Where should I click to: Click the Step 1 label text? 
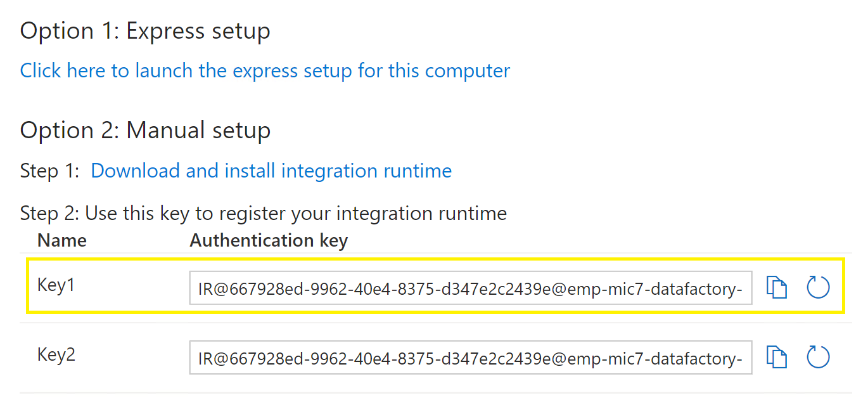(x=49, y=171)
